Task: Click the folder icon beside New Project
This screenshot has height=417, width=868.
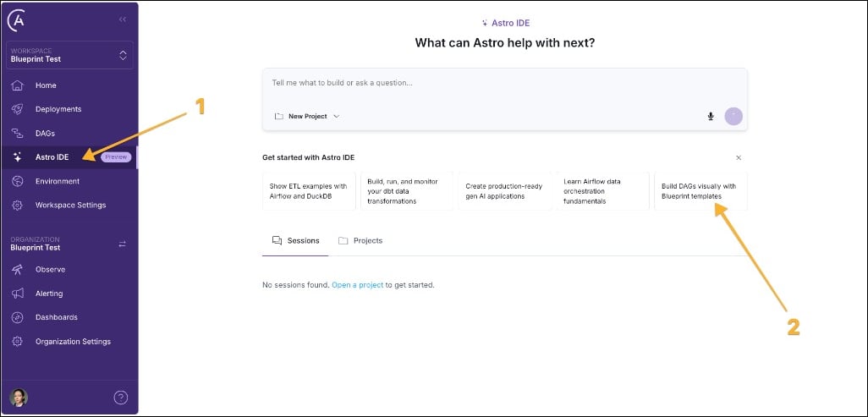Action: [279, 116]
